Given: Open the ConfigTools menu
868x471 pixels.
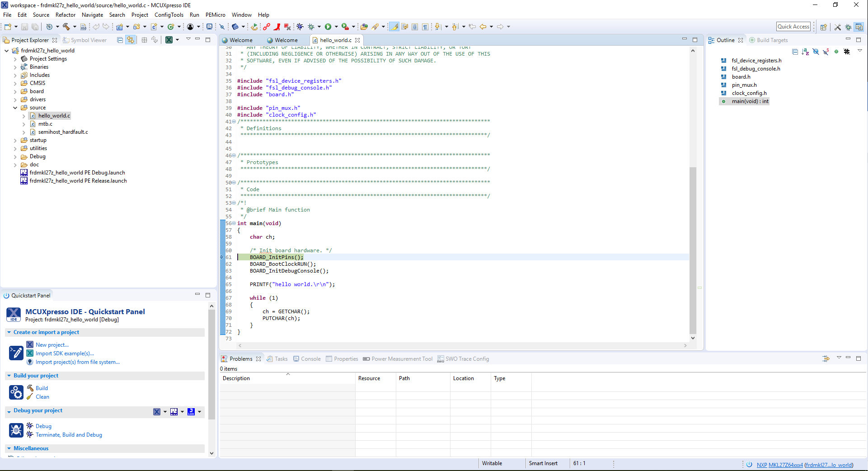Looking at the screenshot, I should [x=169, y=15].
